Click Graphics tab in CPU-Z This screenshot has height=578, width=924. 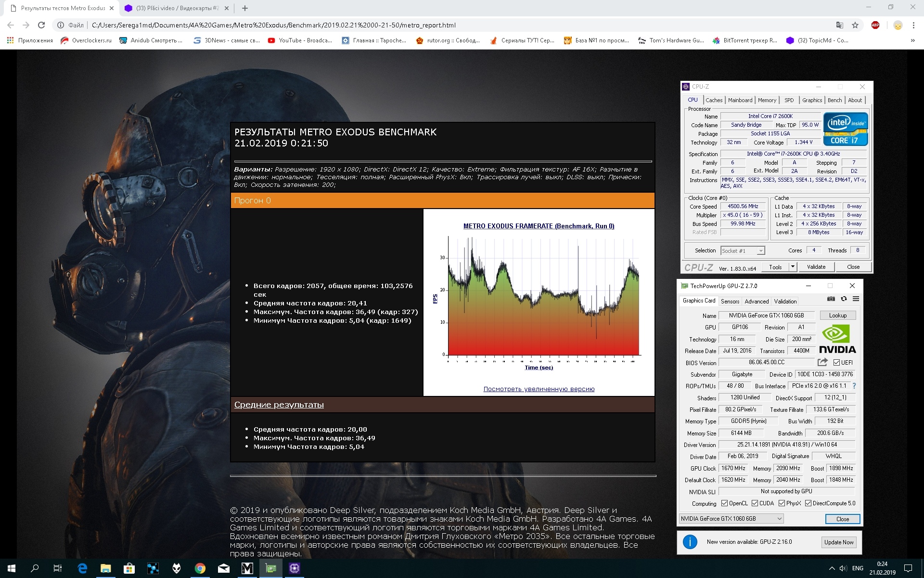[x=812, y=100]
